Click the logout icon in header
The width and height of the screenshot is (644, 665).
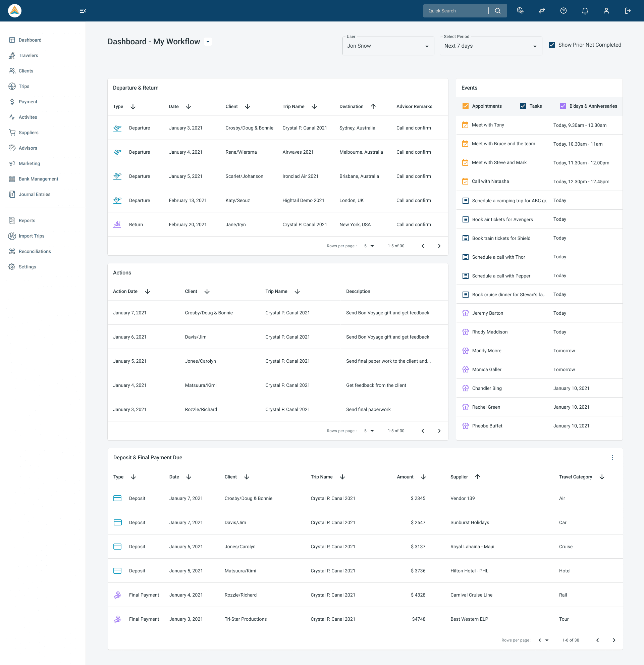tap(628, 11)
